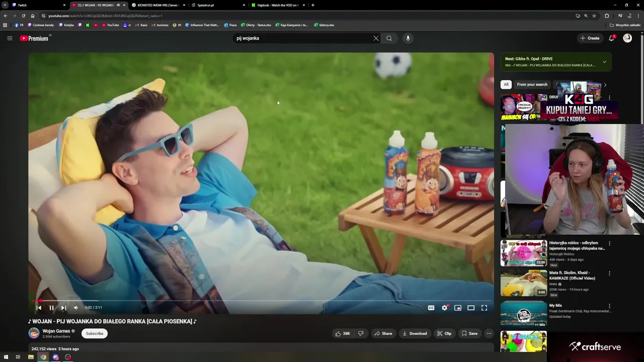Open Chrome media controls
The height and width of the screenshot is (362, 644).
coord(620,16)
